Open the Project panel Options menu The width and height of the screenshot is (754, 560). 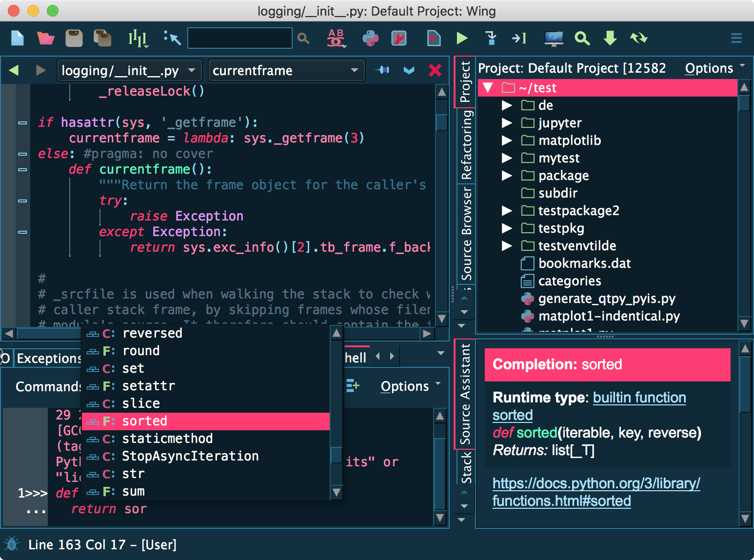click(x=715, y=68)
